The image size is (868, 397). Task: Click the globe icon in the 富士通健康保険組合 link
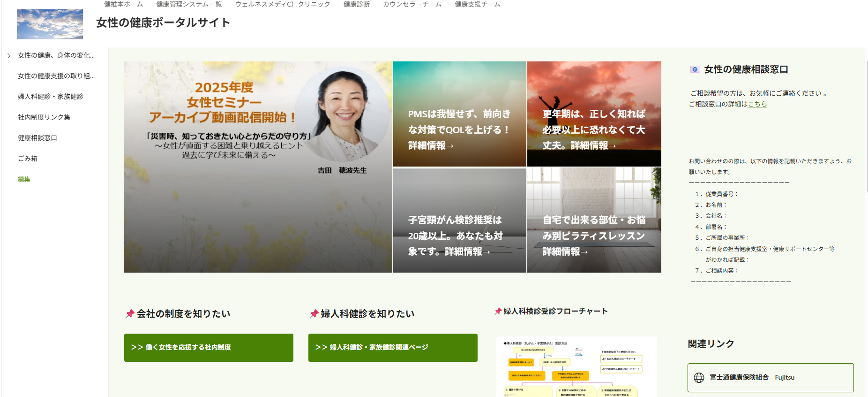coord(699,377)
